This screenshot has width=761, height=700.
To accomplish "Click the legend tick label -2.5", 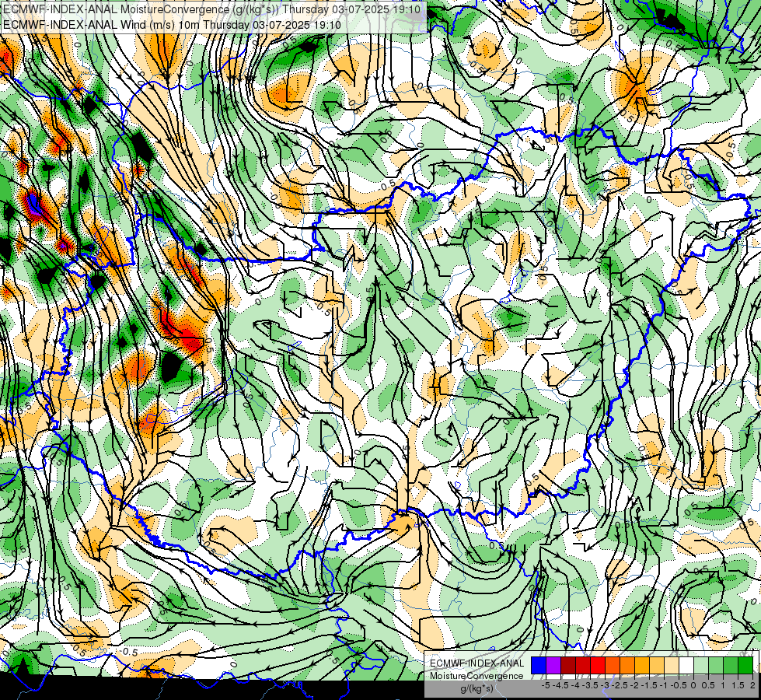I will click(x=620, y=685).
